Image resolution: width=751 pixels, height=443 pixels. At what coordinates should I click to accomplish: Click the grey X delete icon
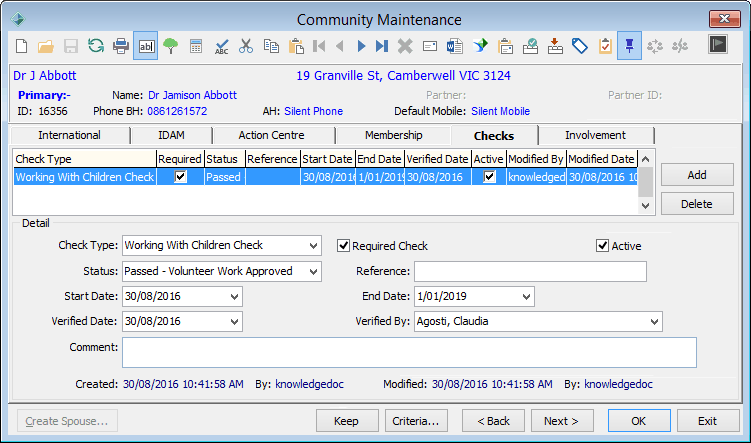[405, 46]
